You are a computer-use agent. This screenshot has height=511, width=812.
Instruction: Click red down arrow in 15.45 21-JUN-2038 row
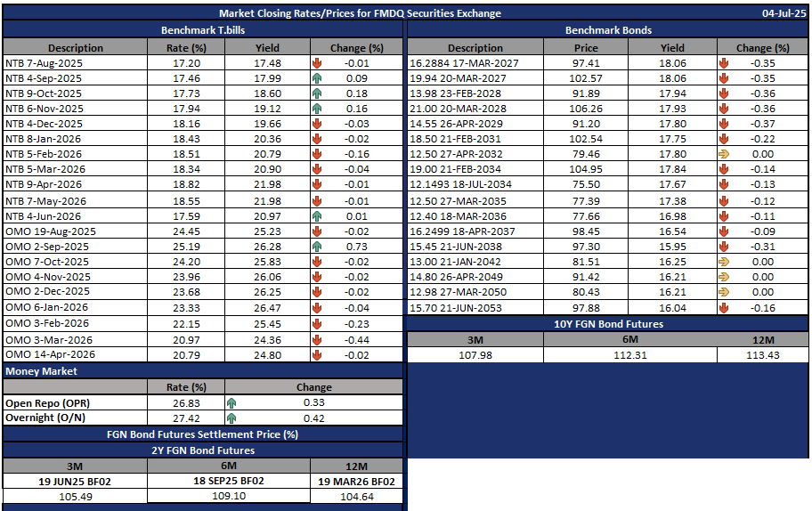coord(724,247)
